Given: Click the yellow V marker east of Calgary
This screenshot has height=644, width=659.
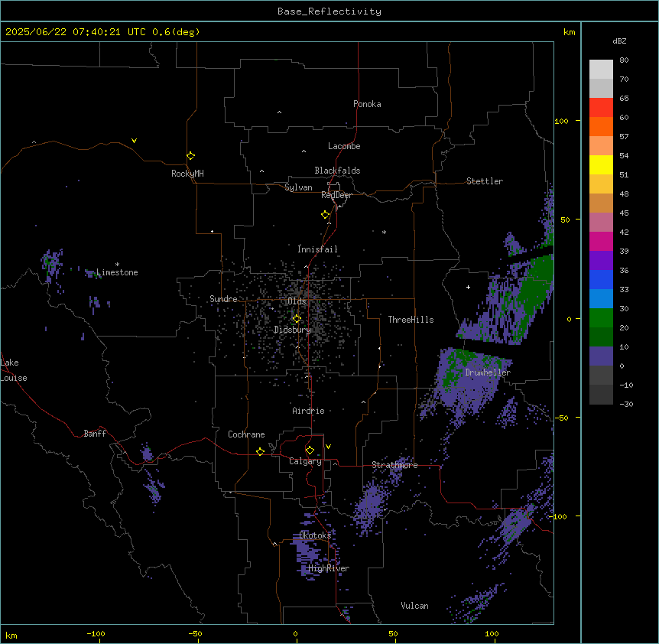Looking at the screenshot, I should pos(328,447).
